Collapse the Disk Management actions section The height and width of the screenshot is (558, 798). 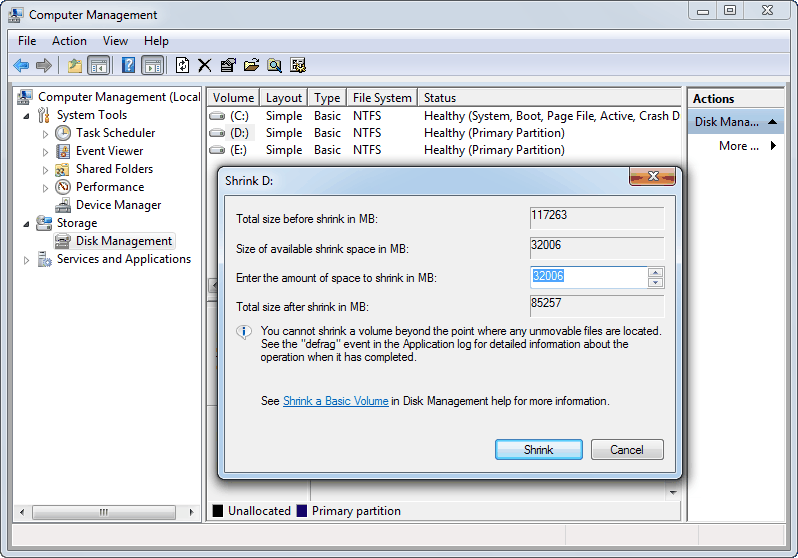coord(773,122)
